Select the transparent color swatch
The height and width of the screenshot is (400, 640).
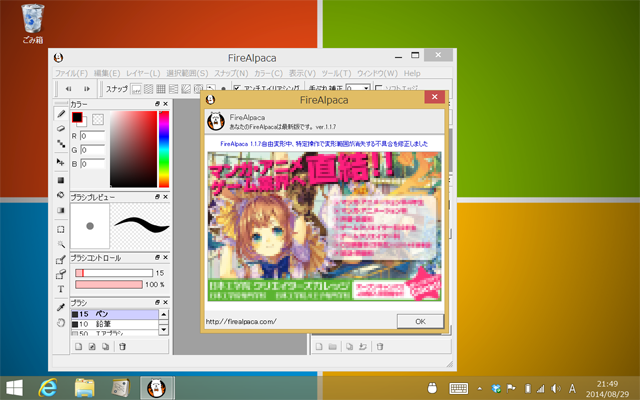tap(98, 119)
